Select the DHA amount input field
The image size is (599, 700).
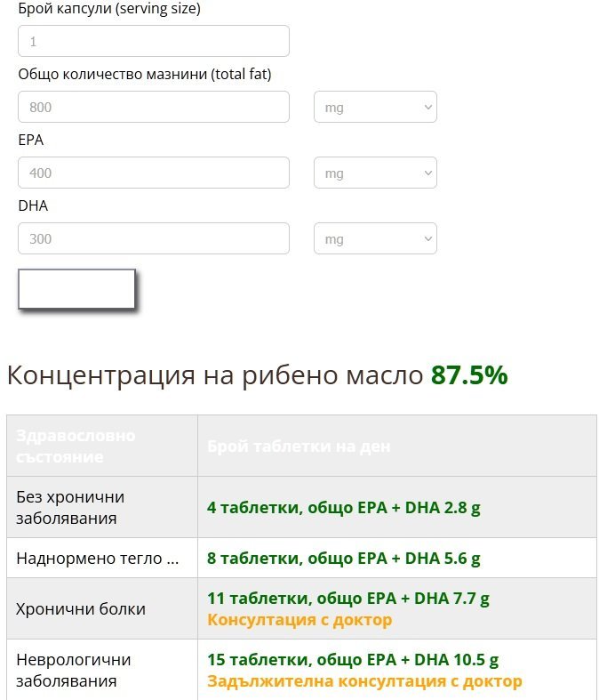tap(154, 238)
